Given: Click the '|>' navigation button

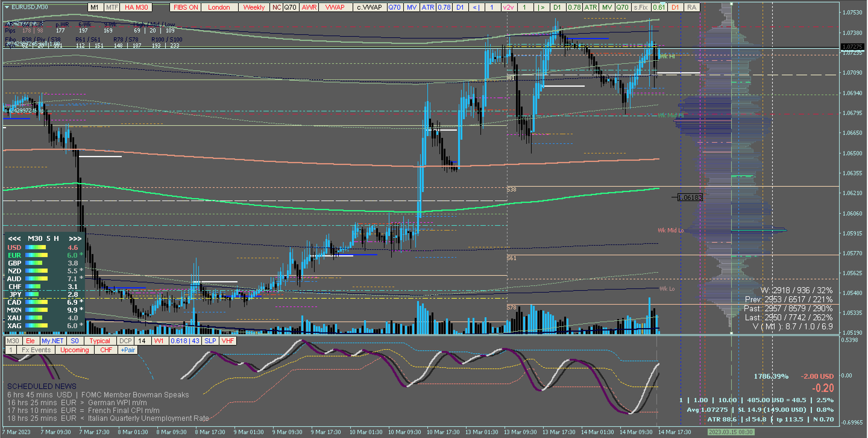Looking at the screenshot, I should pyautogui.click(x=541, y=7).
